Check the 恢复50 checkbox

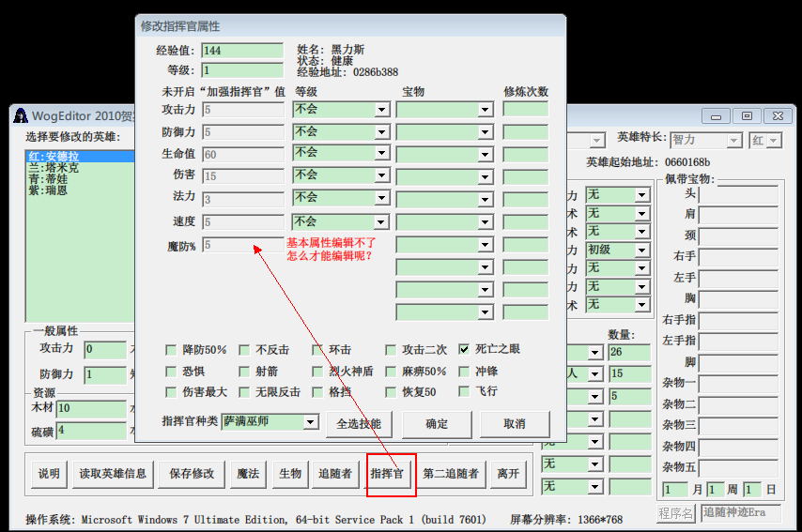391,392
